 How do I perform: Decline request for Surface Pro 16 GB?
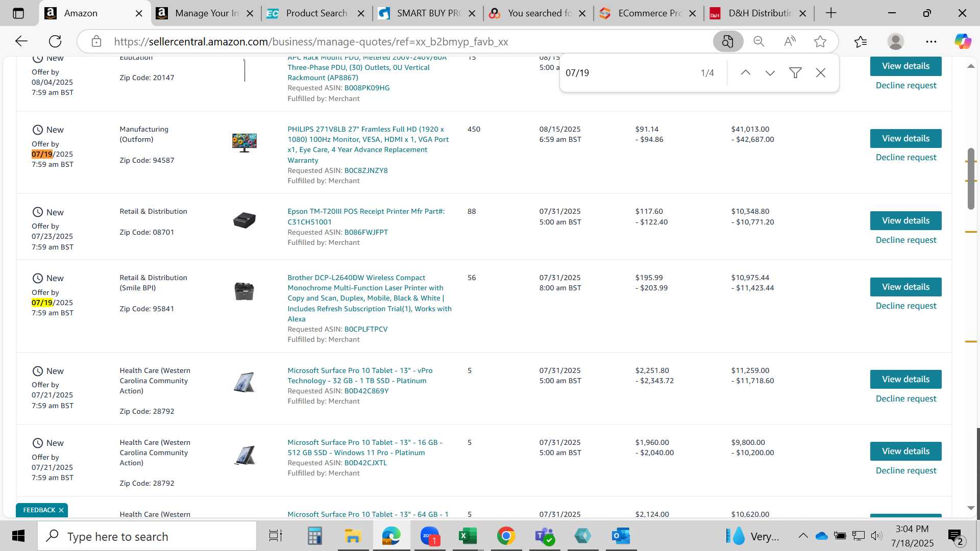coord(906,470)
